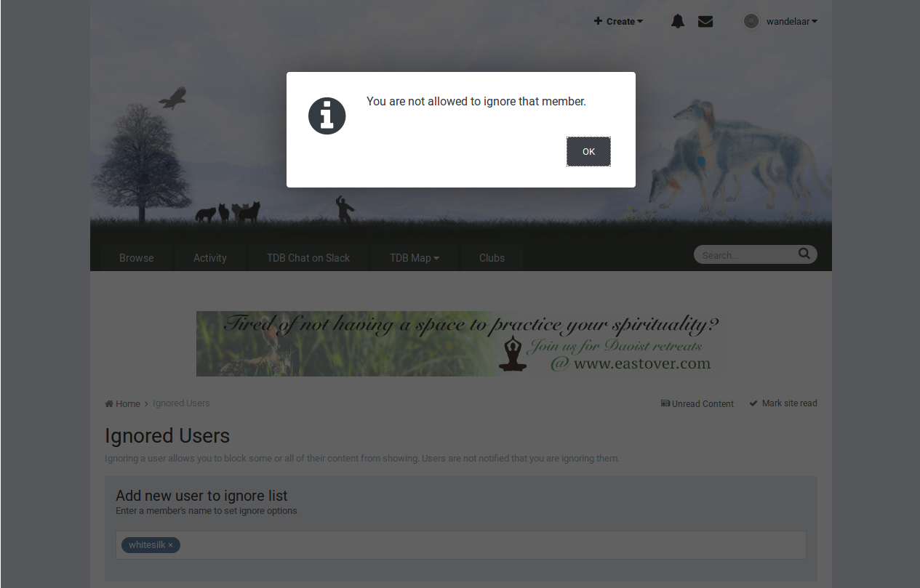Open the notifications bell icon
The width and height of the screenshot is (920, 588).
678,21
